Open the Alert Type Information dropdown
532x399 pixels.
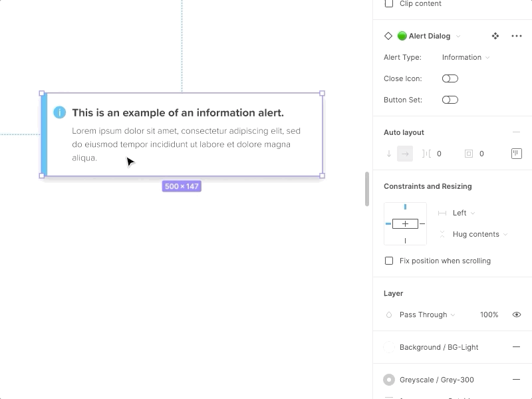point(465,57)
